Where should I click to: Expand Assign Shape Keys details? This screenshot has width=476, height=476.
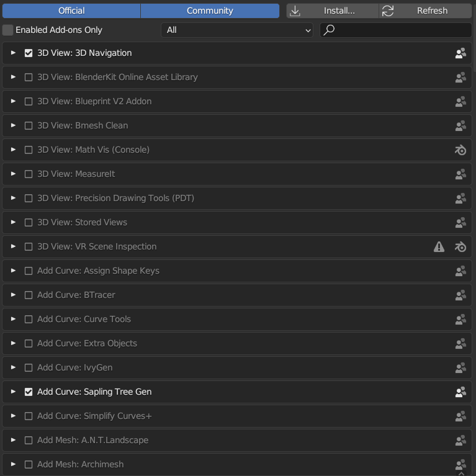(x=13, y=271)
